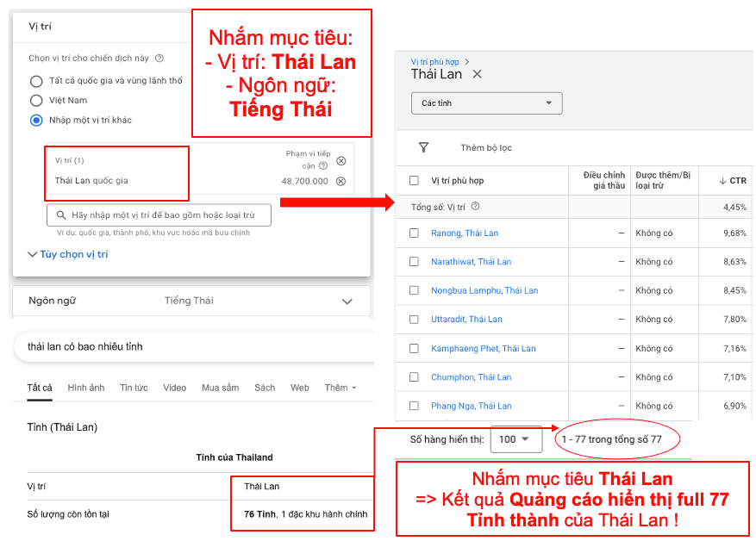Open 'Phang Nga, Thái Lan' location link
Screen dimensions: 756x541
[x=471, y=406]
